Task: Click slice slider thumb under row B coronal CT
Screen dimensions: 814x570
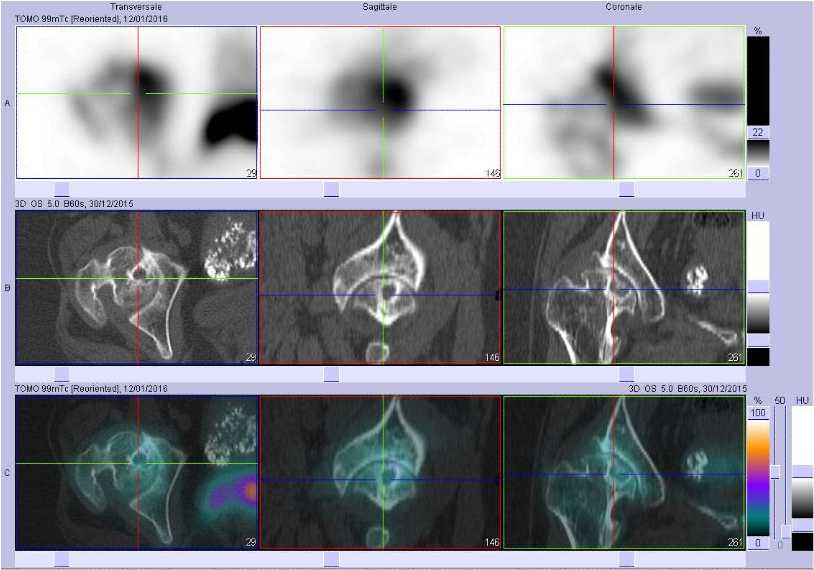Action: [627, 374]
